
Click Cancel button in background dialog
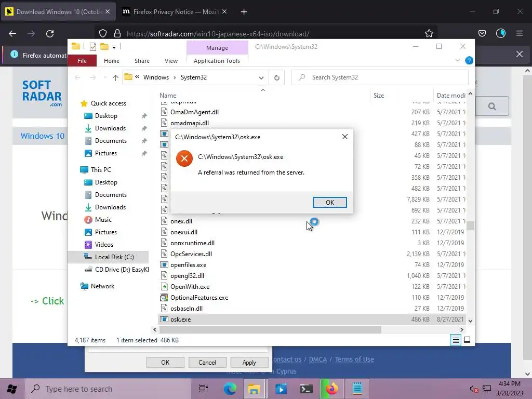pos(207,362)
